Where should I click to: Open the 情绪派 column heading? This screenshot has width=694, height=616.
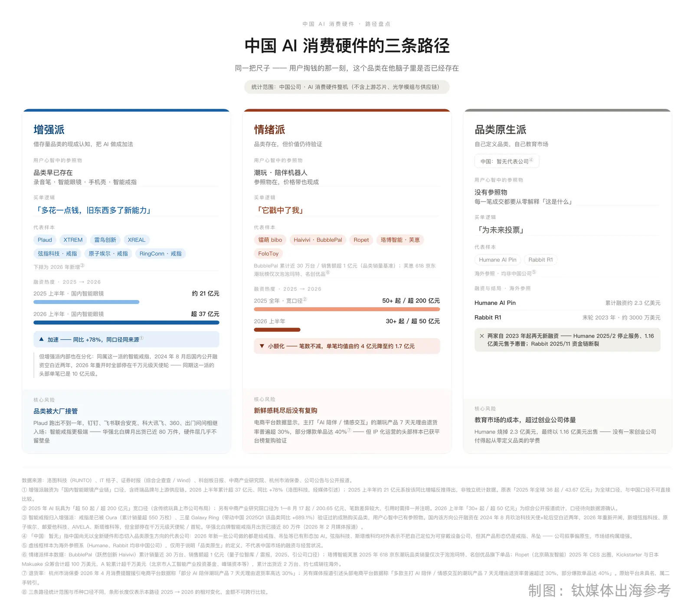[269, 130]
